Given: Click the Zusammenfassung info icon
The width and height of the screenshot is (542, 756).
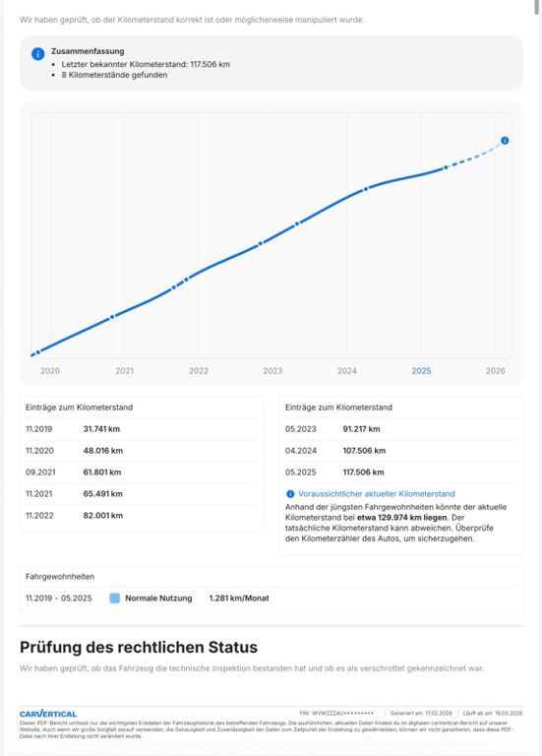Looking at the screenshot, I should (38, 53).
